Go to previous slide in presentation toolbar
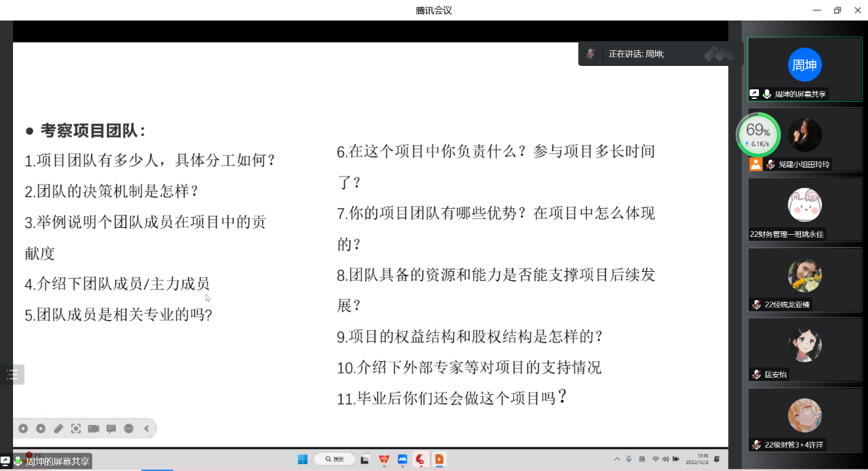The width and height of the screenshot is (868, 471). click(x=23, y=428)
